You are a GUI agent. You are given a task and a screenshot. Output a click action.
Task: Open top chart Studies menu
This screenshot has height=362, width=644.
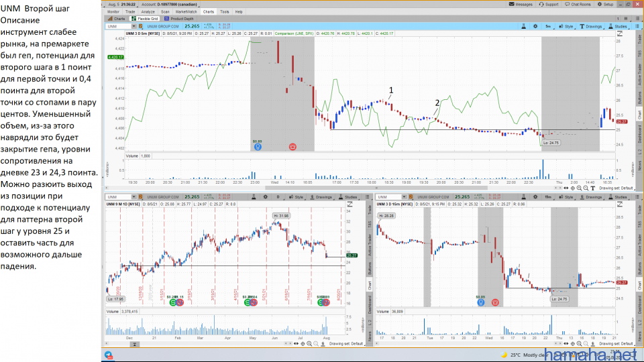[x=618, y=26]
